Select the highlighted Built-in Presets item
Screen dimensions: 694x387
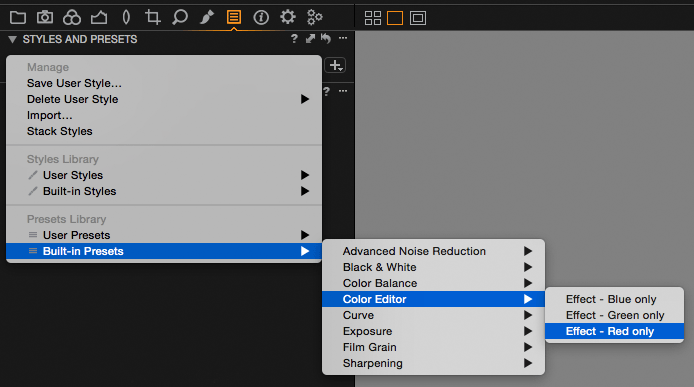[x=164, y=251]
